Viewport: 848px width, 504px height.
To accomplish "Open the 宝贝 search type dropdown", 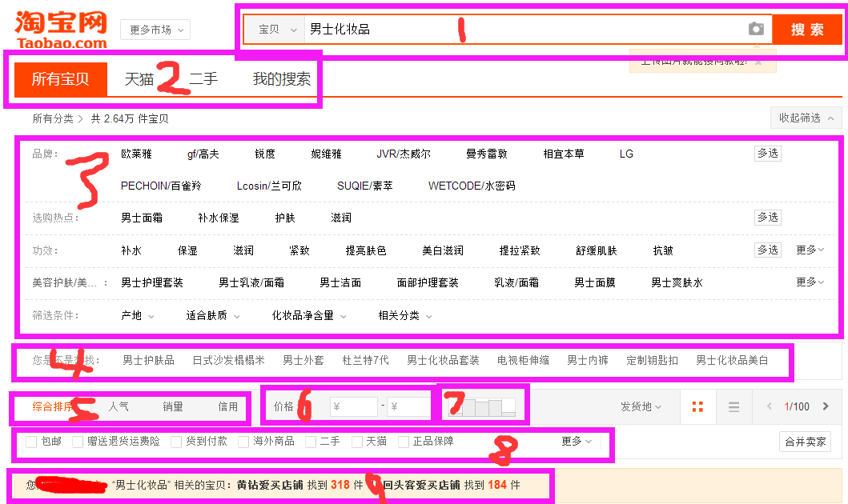I will 275,29.
